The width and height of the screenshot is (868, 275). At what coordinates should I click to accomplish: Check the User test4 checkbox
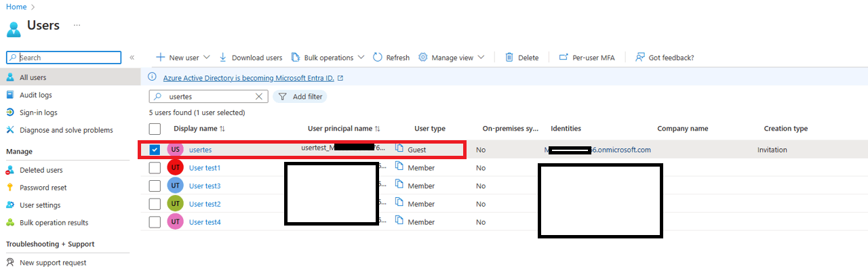pos(155,222)
